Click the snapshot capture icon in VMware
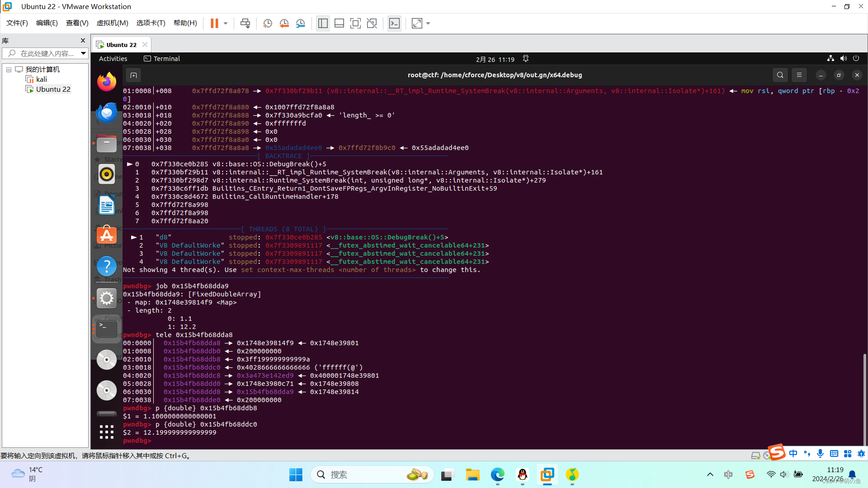Image resolution: width=868 pixels, height=488 pixels. [266, 23]
